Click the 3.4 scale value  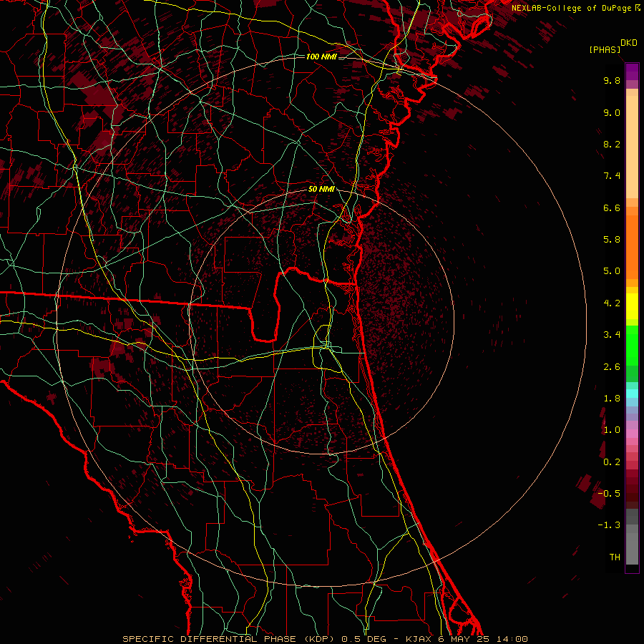[612, 335]
